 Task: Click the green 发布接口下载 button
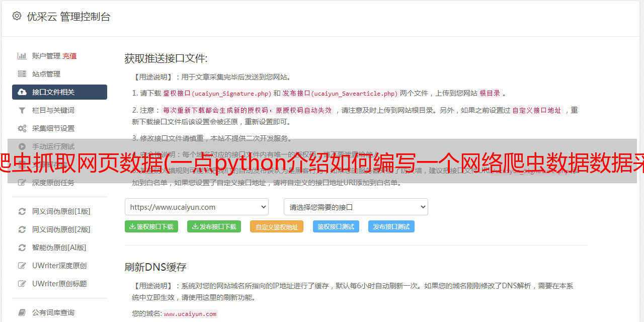[x=214, y=226]
